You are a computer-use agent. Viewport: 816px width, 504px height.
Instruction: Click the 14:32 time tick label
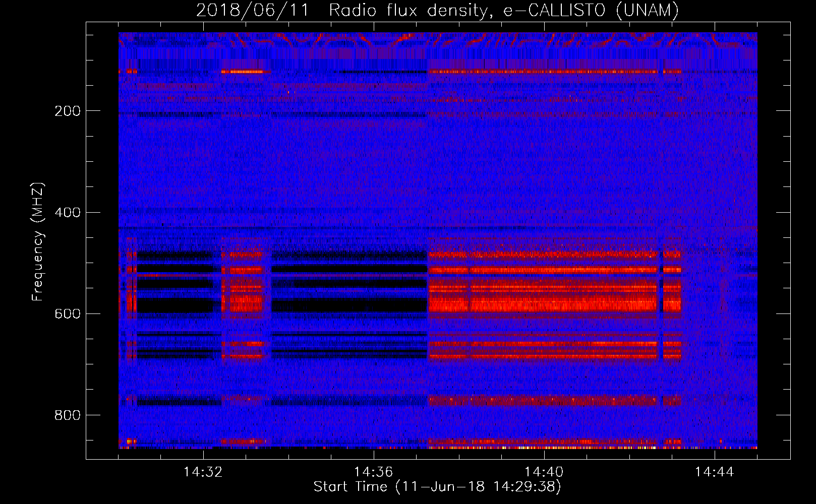pyautogui.click(x=203, y=472)
